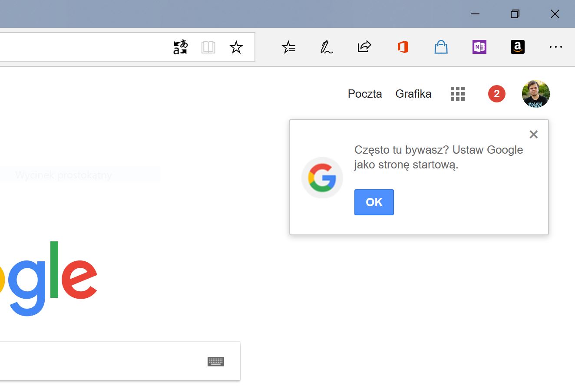The height and width of the screenshot is (392, 575).
Task: Toggle the Reading view book icon
Action: pos(208,47)
